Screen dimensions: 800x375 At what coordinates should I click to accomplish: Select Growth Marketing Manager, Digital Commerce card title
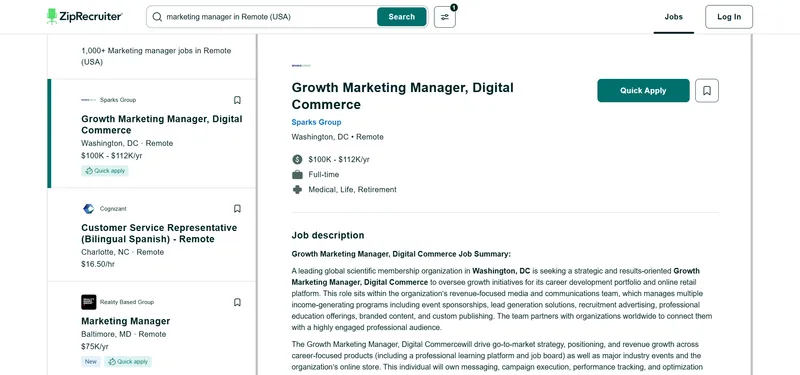point(162,124)
